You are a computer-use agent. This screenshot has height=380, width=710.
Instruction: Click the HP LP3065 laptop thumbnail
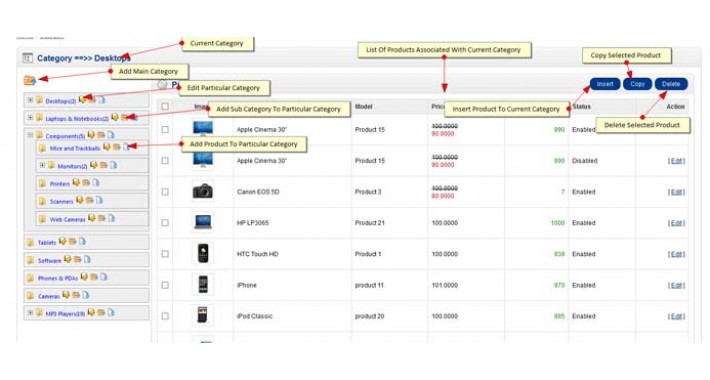[203, 222]
